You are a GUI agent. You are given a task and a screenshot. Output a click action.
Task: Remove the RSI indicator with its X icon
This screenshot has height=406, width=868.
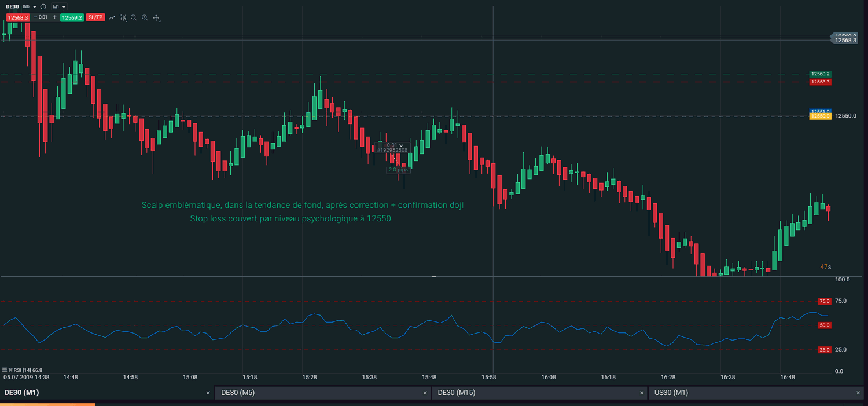[x=10, y=370]
